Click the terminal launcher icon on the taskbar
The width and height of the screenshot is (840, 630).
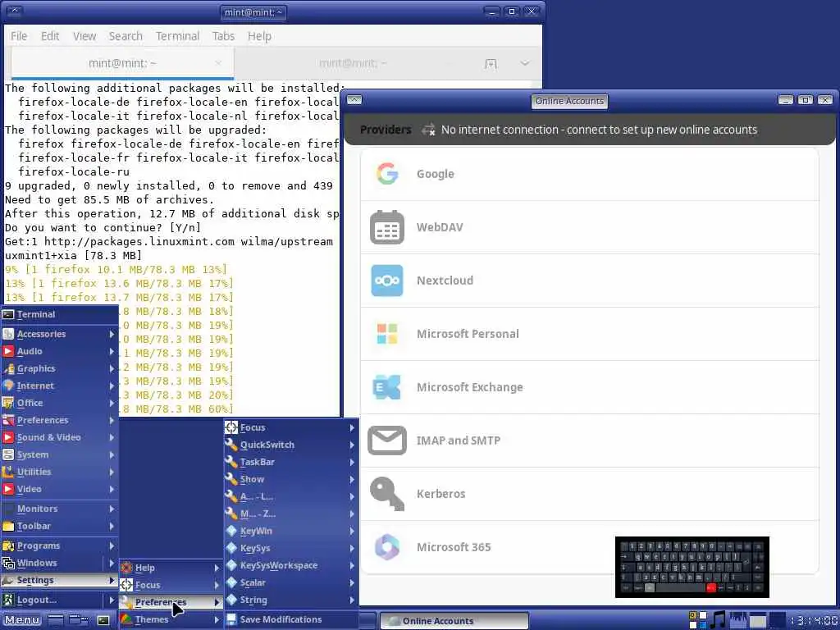[x=103, y=620]
